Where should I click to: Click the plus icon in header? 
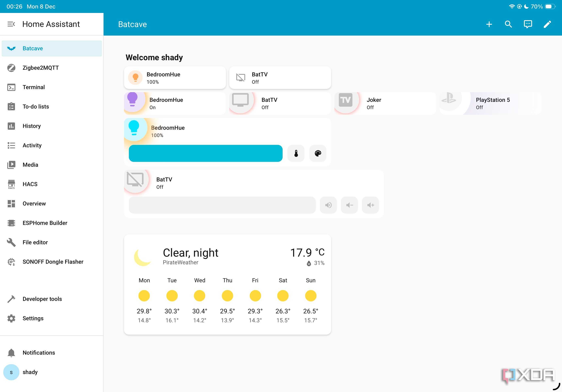coord(489,24)
